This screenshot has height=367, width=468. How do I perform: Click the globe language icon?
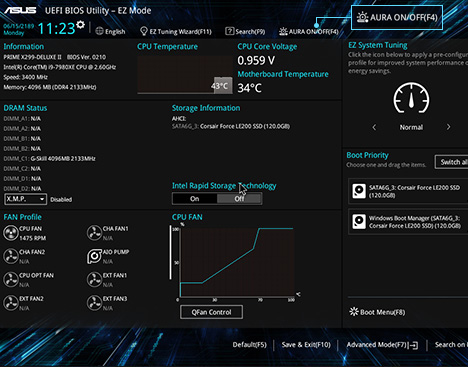99,31
